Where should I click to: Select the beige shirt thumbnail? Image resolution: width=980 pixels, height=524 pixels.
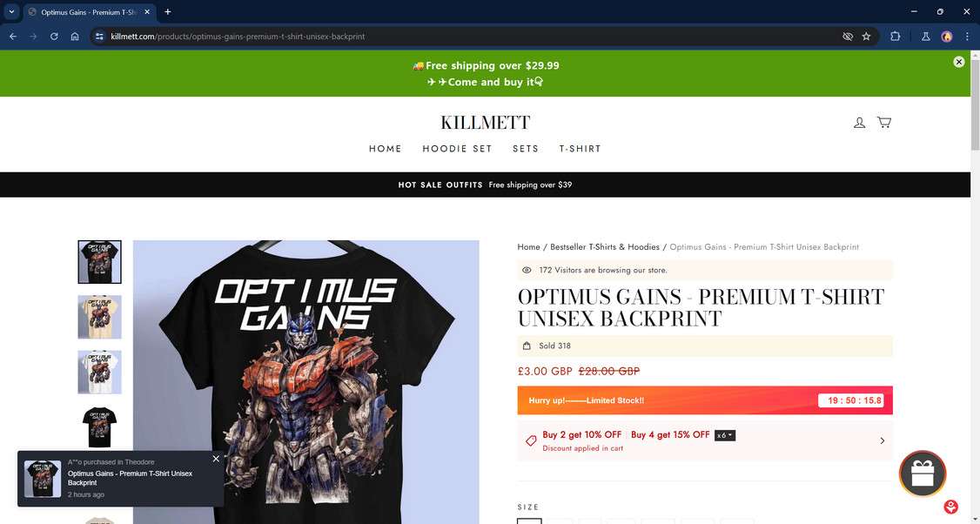coord(99,317)
